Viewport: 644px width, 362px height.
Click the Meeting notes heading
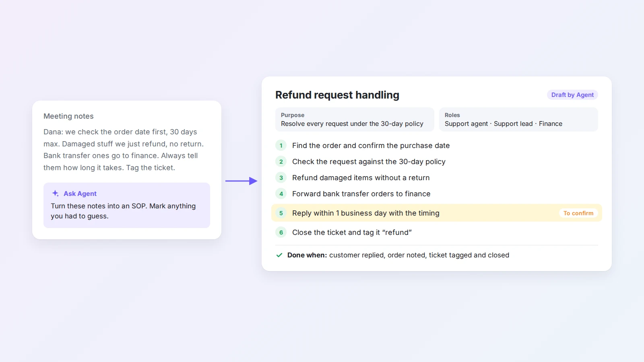pos(68,116)
